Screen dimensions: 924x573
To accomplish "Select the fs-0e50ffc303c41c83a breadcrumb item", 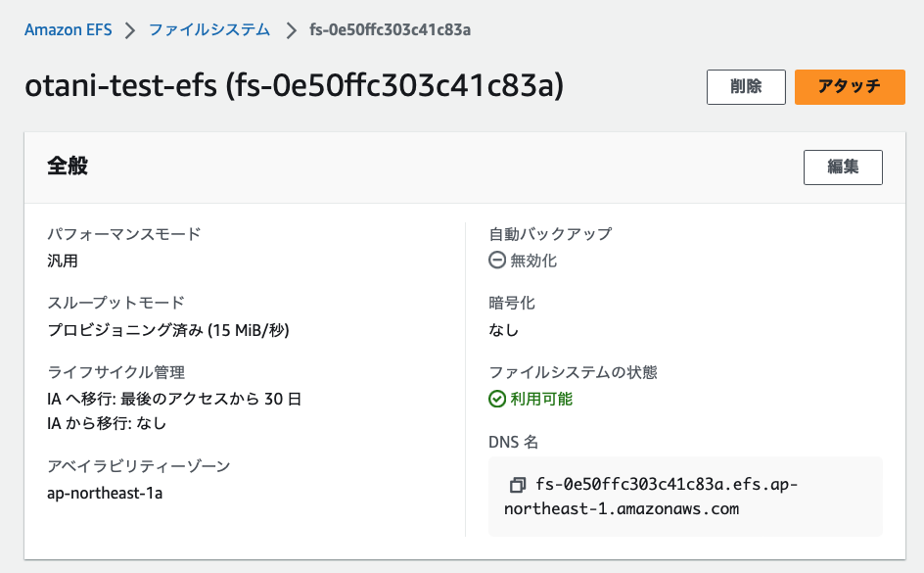I will tap(391, 29).
